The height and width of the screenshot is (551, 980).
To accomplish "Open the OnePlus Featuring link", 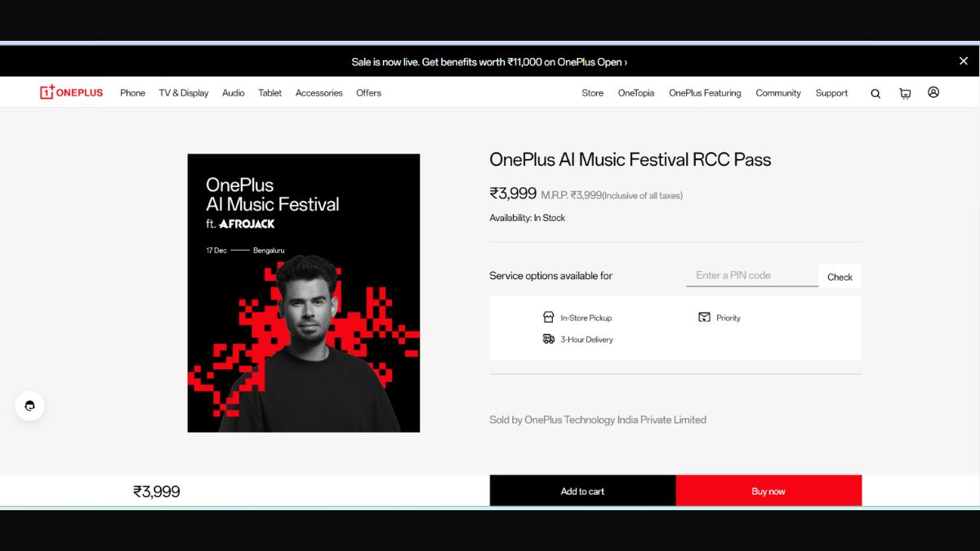I will pos(705,93).
